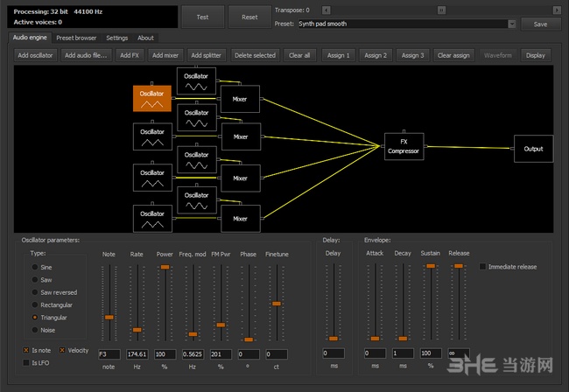The width and height of the screenshot is (569, 392).
Task: Click the FM Pwr slider handle
Action: [221, 325]
